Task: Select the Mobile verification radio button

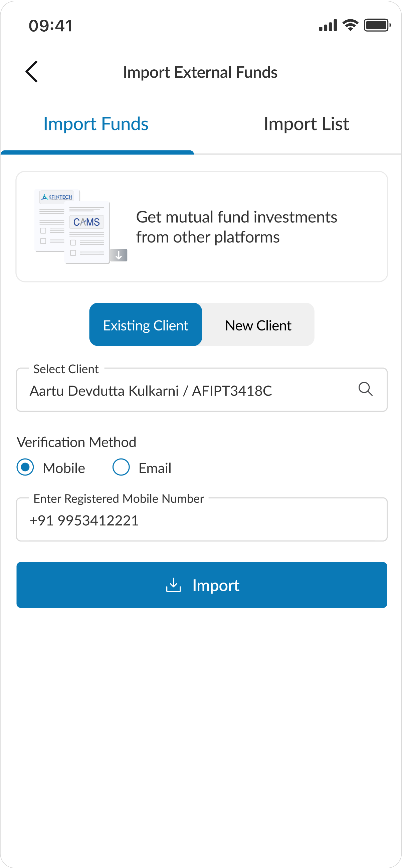Action: point(25,468)
